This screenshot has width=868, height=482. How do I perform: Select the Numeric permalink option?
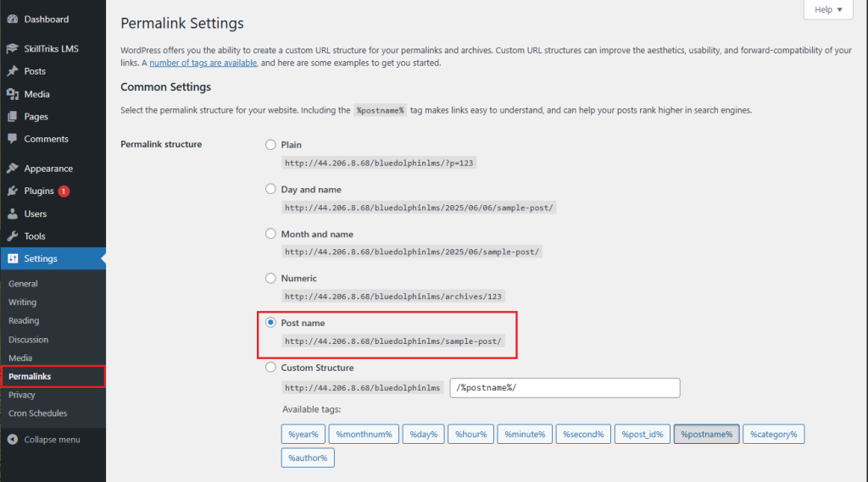271,278
